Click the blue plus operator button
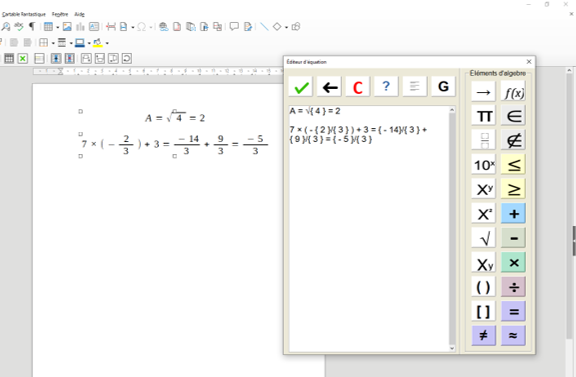The width and height of the screenshot is (576, 377). tap(514, 214)
